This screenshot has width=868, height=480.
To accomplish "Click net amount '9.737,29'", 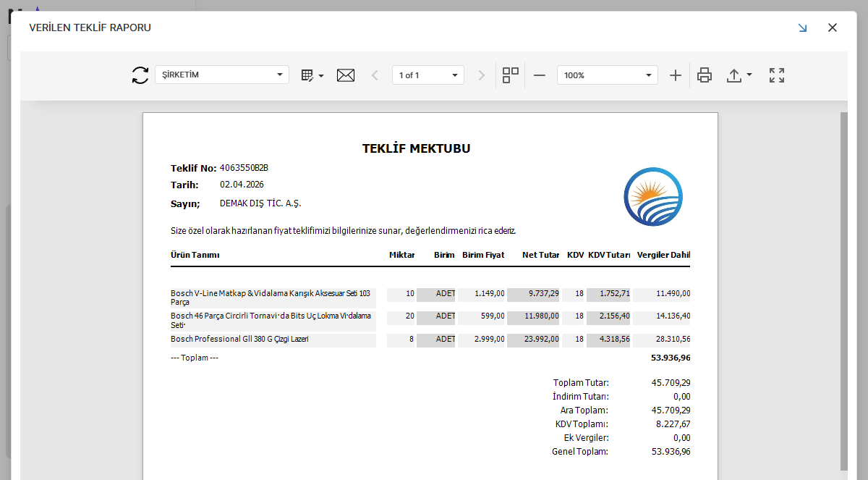I will [543, 293].
